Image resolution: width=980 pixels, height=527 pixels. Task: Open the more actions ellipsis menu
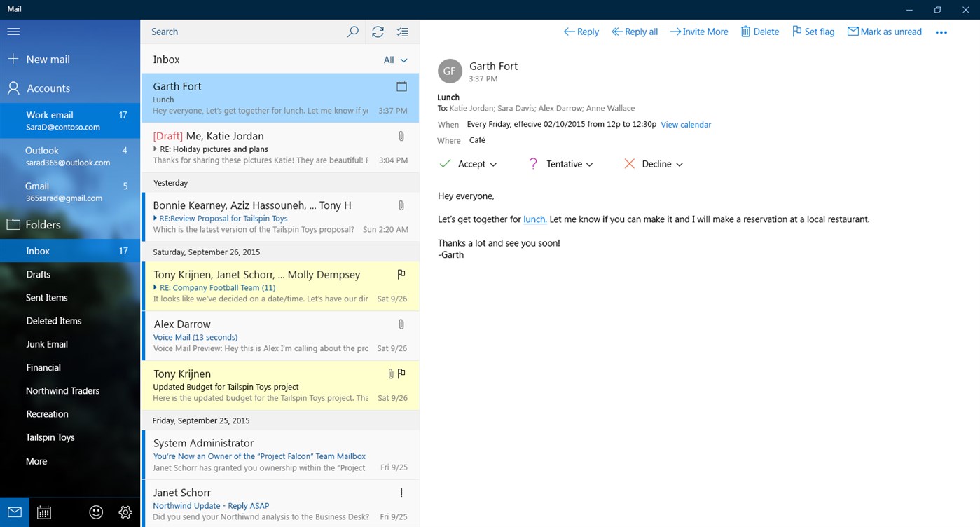click(x=941, y=32)
